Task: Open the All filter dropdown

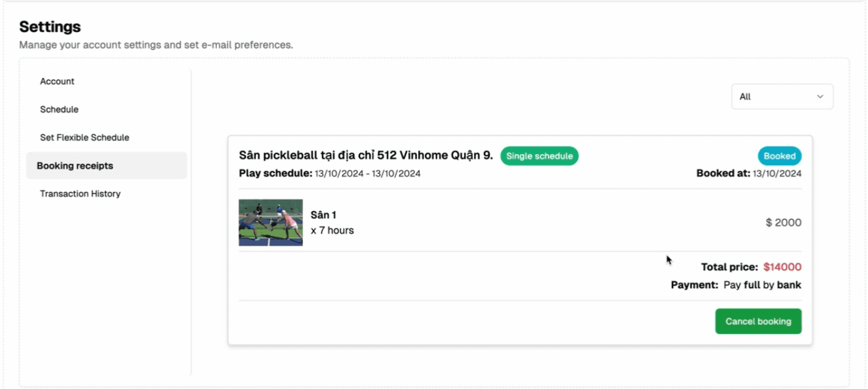Action: point(781,96)
